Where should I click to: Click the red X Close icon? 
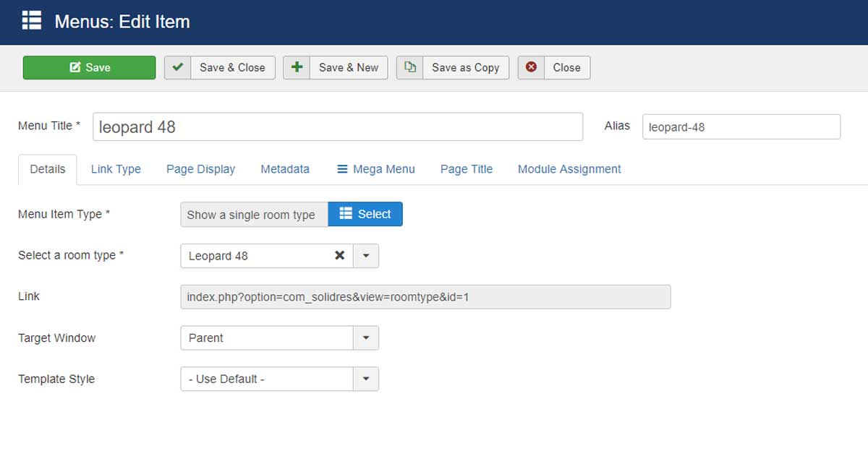pos(531,67)
